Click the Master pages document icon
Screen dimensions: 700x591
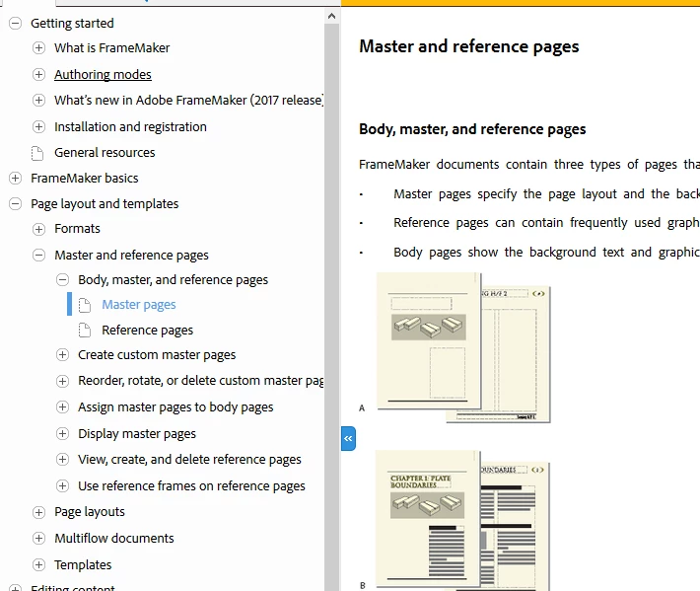point(85,305)
